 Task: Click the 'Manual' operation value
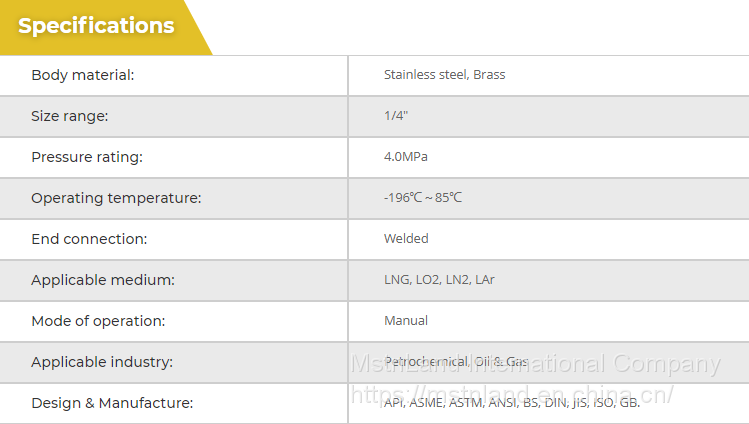coord(406,321)
